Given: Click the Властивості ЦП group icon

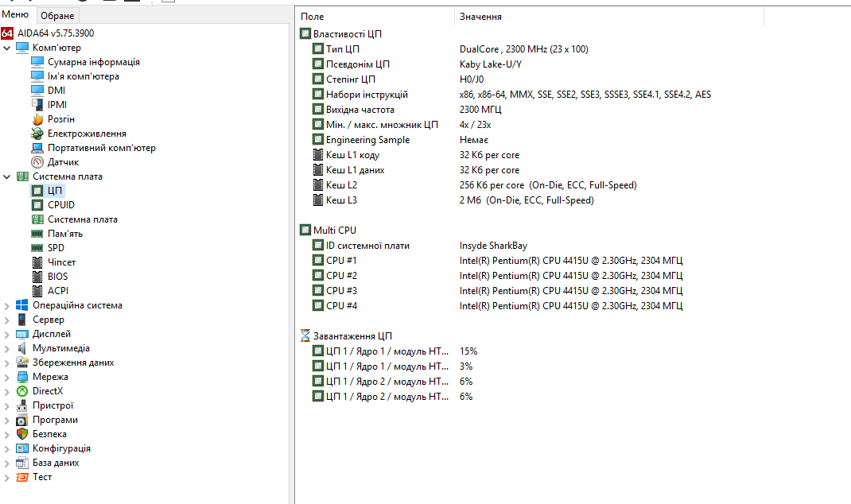Looking at the screenshot, I should pos(305,33).
